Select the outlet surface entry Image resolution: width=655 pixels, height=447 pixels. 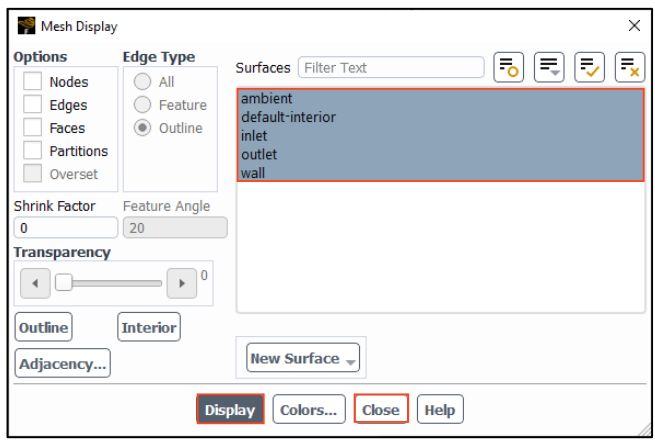[x=259, y=155]
